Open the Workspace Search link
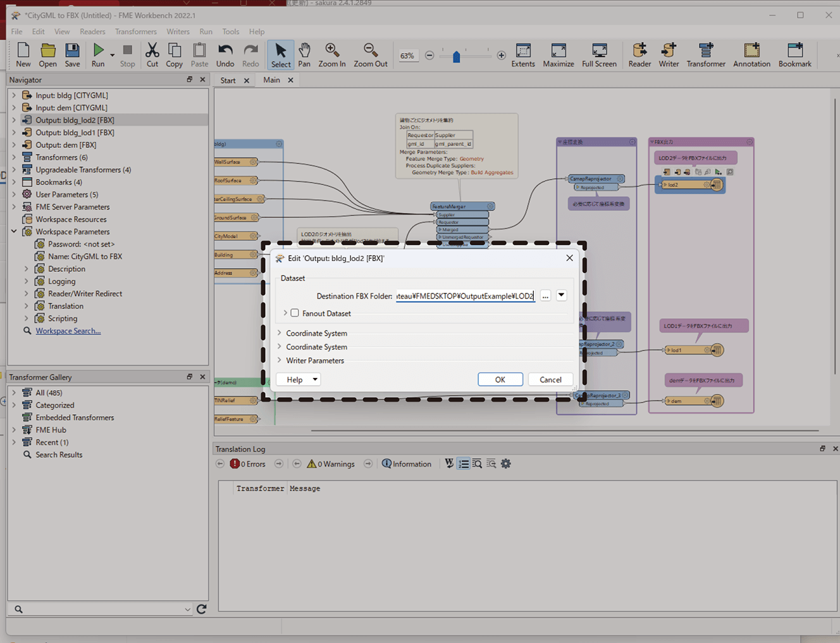The image size is (840, 643). pos(68,331)
